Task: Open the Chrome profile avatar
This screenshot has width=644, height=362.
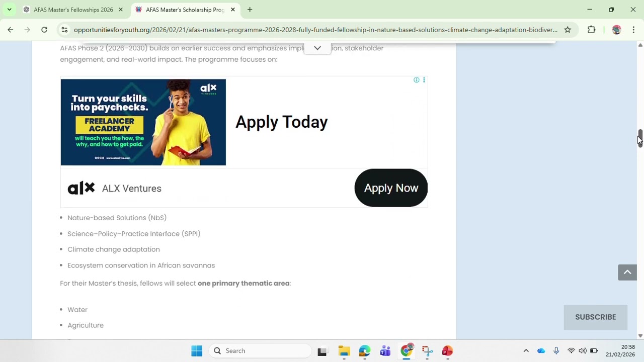Action: [616, 30]
